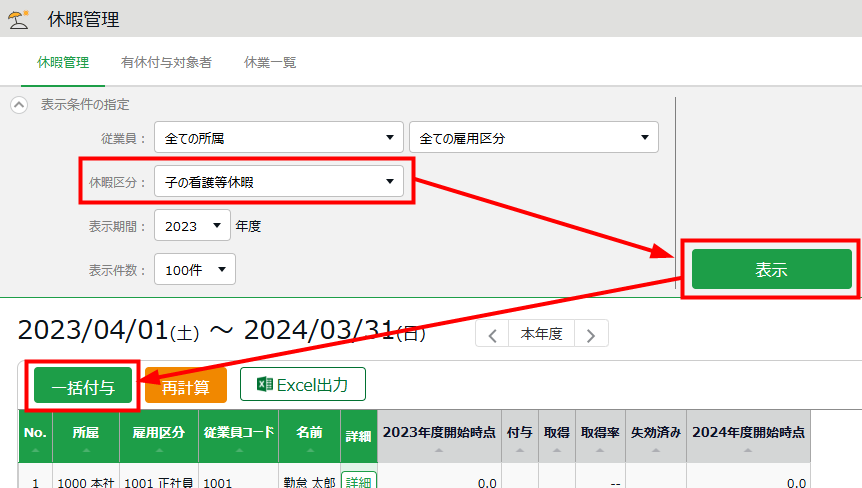This screenshot has width=862, height=488.
Task: Expand the 全ての雇用区分 dropdown
Action: pos(534,138)
